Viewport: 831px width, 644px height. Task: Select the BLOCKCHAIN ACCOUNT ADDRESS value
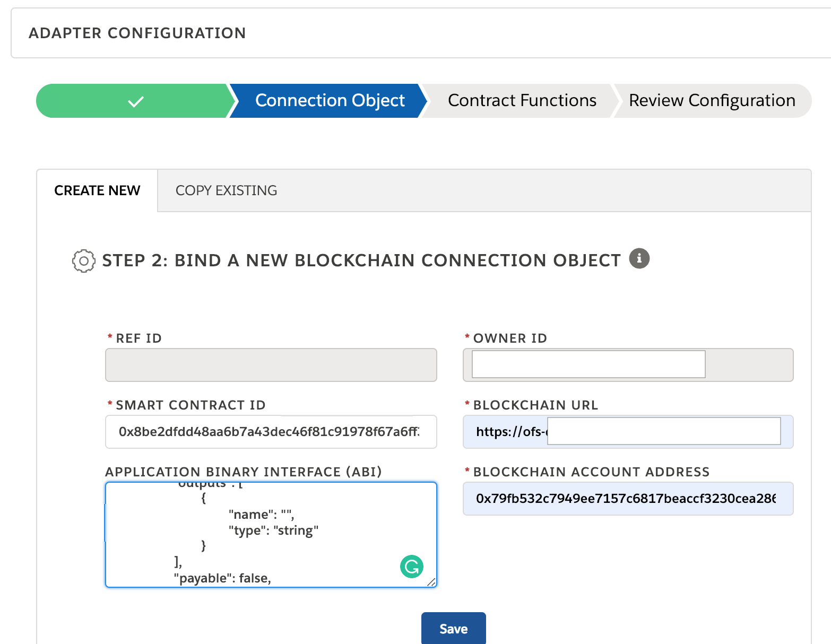click(x=628, y=499)
